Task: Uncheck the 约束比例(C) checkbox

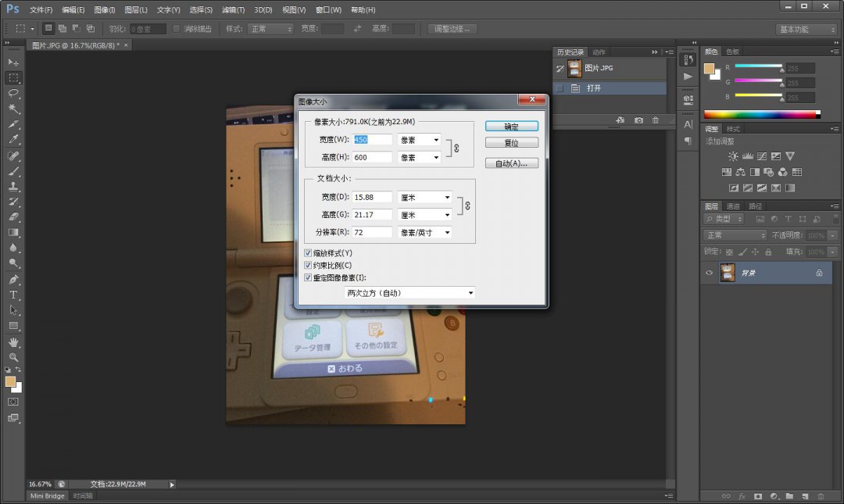Action: (x=308, y=266)
